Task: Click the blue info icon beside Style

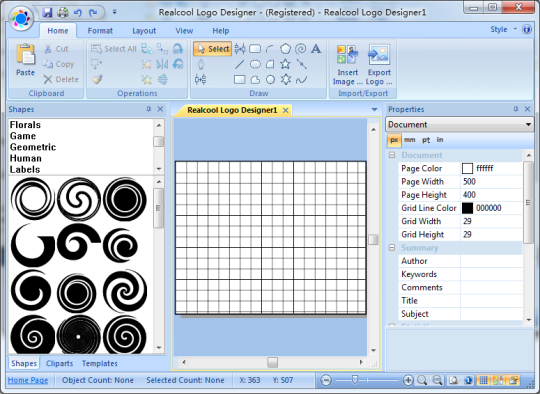Action: coord(527,29)
